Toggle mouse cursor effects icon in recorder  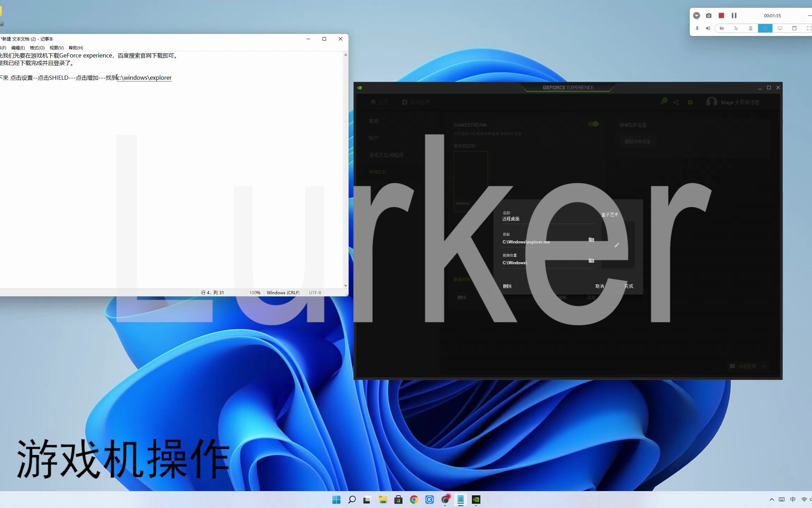pyautogui.click(x=736, y=28)
